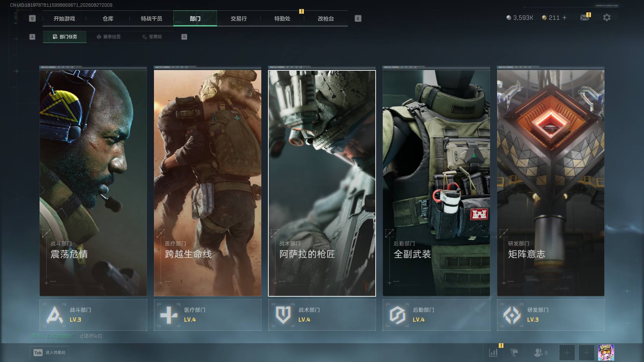This screenshot has width=644, height=362.
Task: Open the settings gear icon
Action: pos(607,17)
